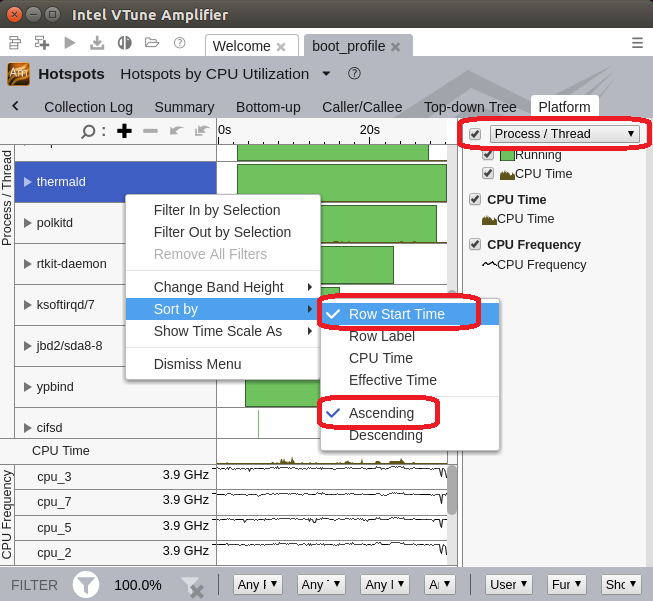Image resolution: width=653 pixels, height=601 pixels.
Task: Expand the thermald process row
Action: 27,182
